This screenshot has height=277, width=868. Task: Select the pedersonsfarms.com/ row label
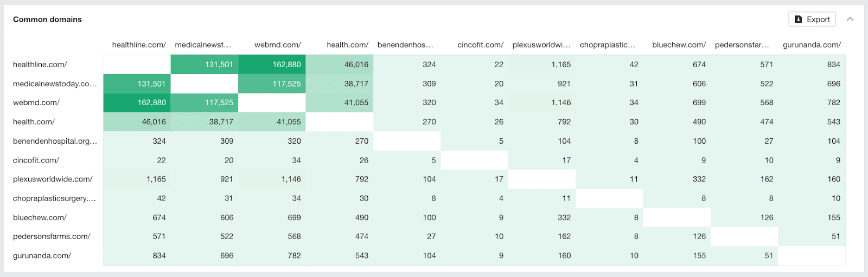[x=52, y=237]
